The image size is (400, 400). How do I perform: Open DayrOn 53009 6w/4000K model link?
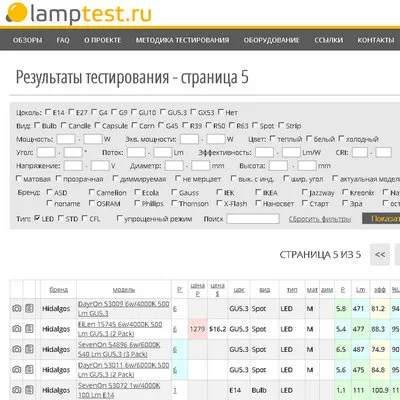124,309
